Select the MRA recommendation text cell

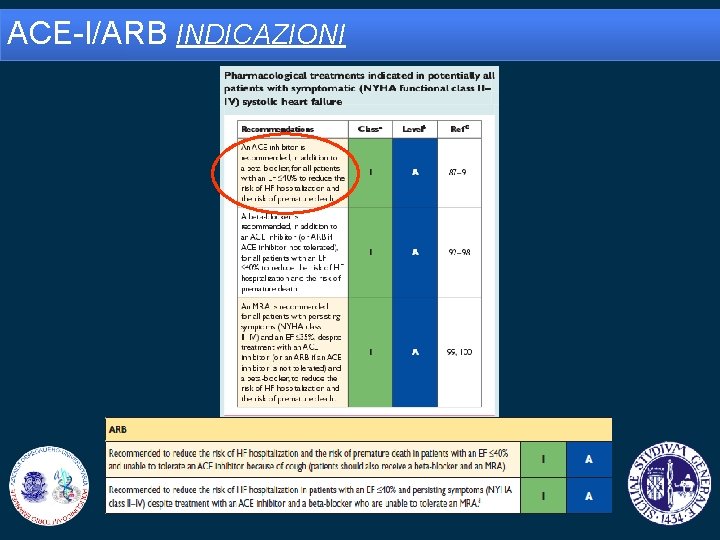point(293,352)
